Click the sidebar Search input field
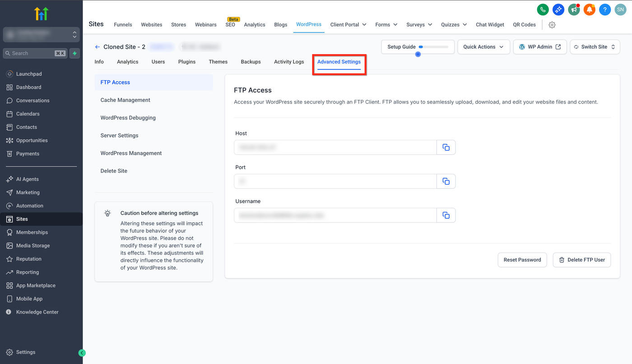The image size is (632, 364). [32, 53]
